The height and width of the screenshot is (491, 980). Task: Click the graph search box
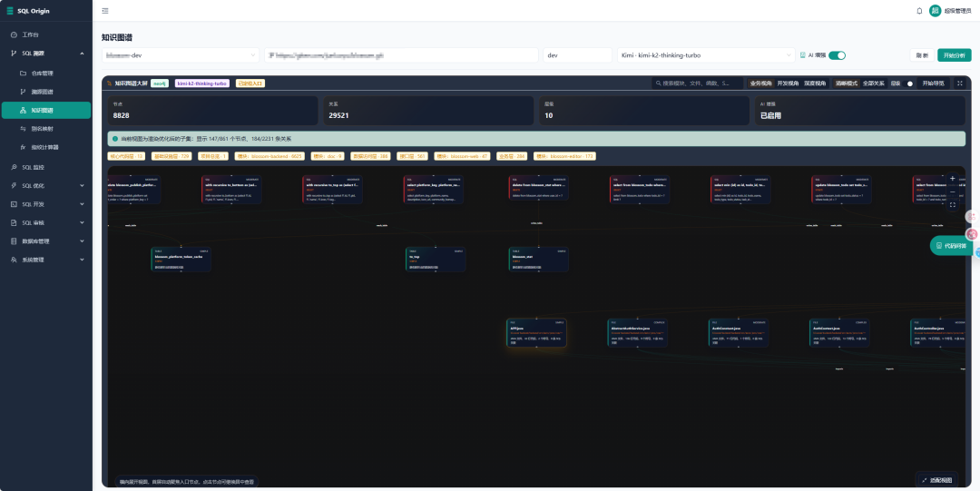(x=698, y=83)
